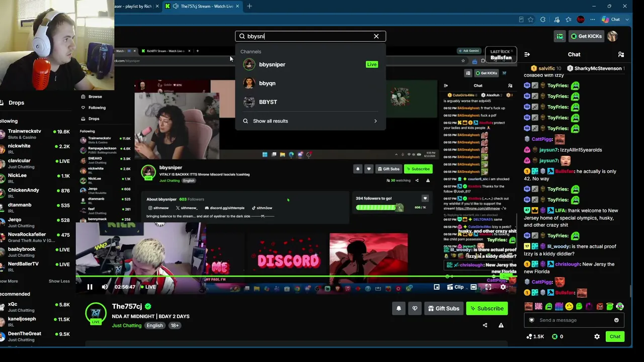Open Trainwreckstv in Following list
The image size is (644, 362).
pos(35,134)
